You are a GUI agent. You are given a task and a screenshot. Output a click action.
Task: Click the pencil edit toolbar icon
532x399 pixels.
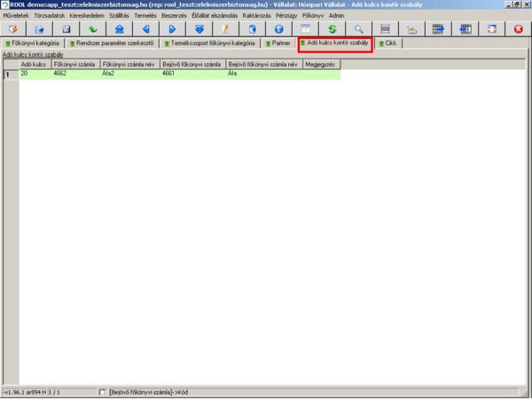click(x=225, y=29)
